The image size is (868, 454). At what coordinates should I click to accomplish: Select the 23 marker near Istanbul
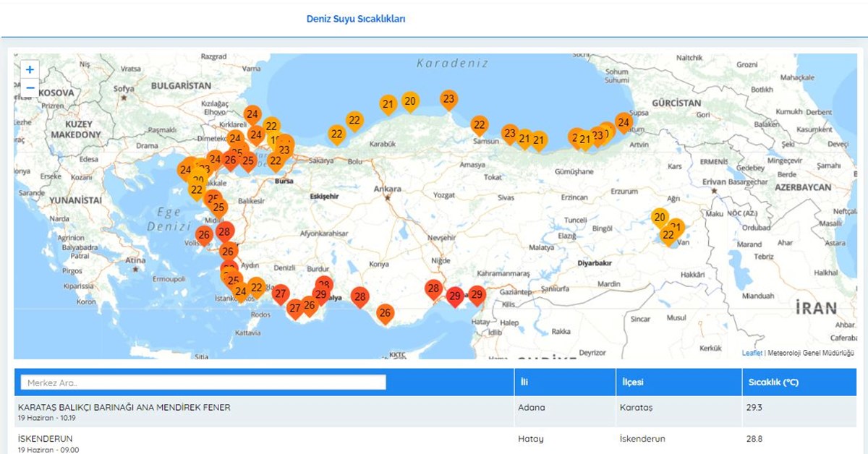point(284,151)
